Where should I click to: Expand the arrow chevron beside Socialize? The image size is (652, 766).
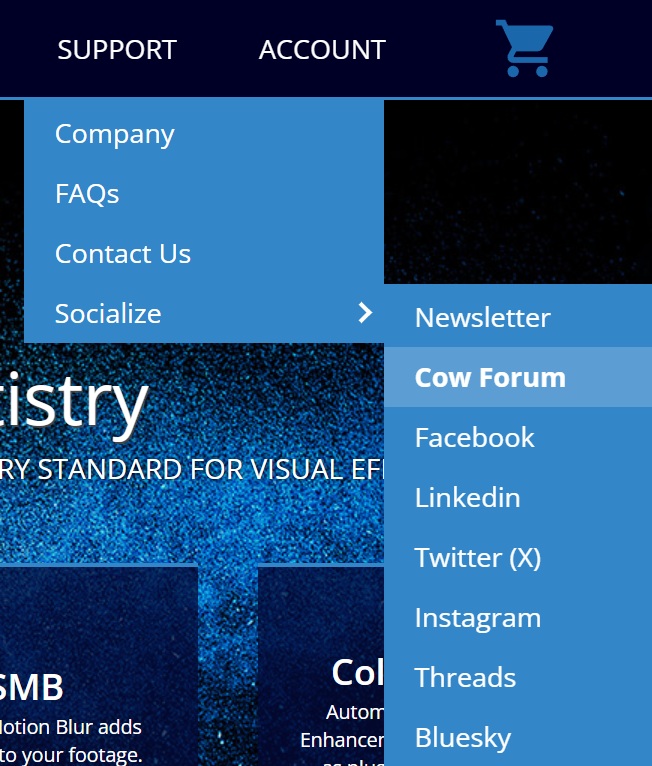click(365, 313)
